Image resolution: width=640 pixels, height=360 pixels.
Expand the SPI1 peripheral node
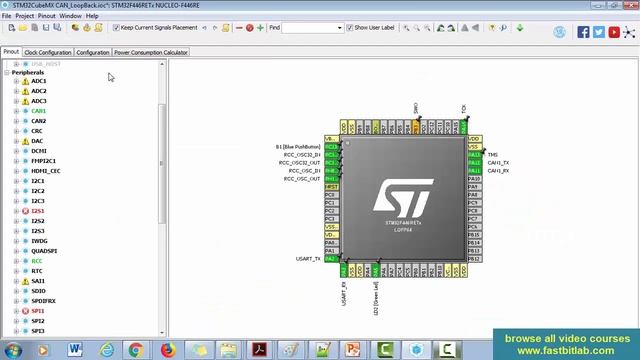[x=16, y=311]
